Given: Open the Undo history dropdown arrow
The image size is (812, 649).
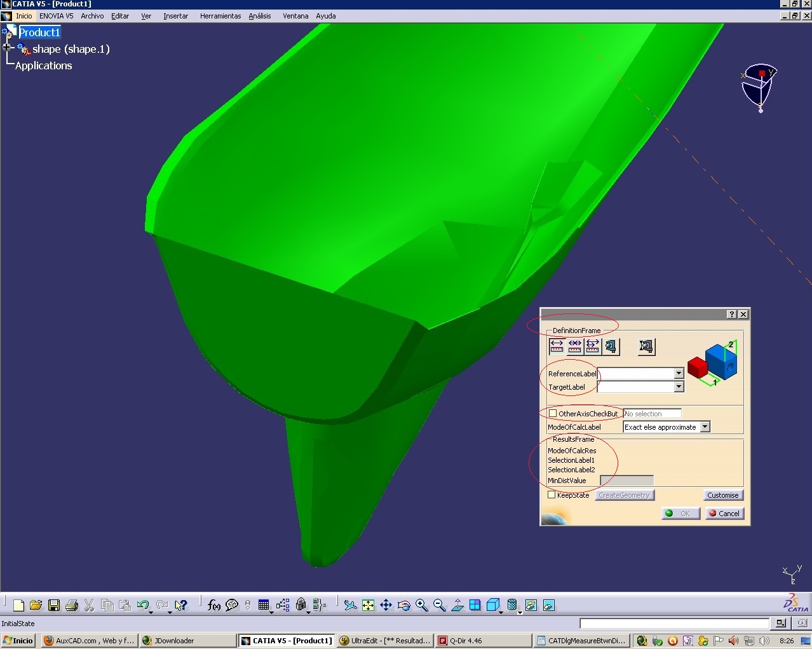Looking at the screenshot, I should click(151, 611).
